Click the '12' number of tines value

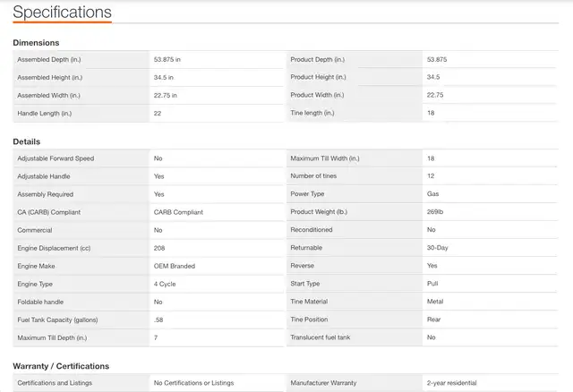click(x=431, y=175)
